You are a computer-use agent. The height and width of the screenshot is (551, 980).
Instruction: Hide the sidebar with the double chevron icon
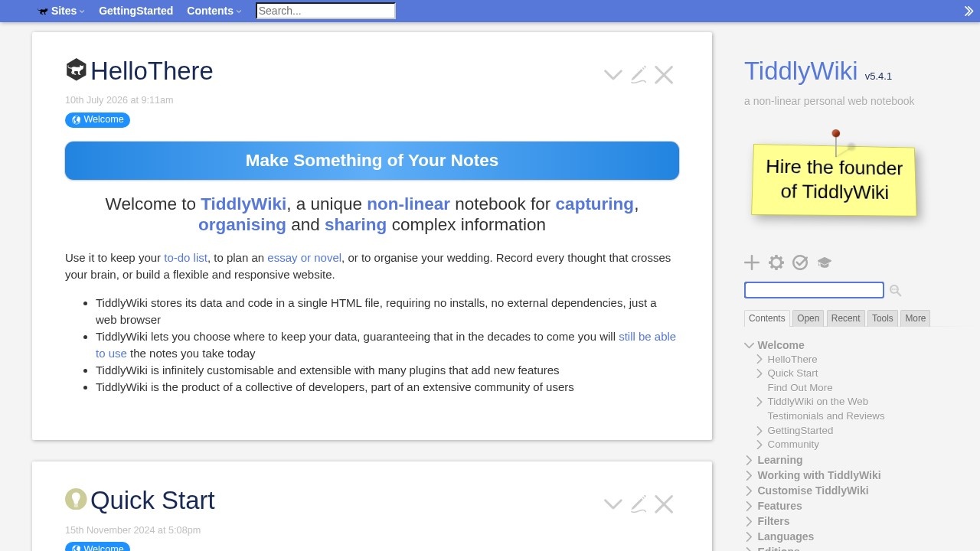[969, 11]
